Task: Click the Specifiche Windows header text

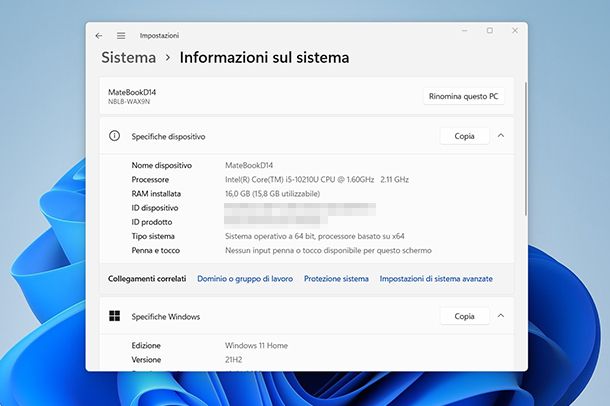Action: click(x=165, y=317)
